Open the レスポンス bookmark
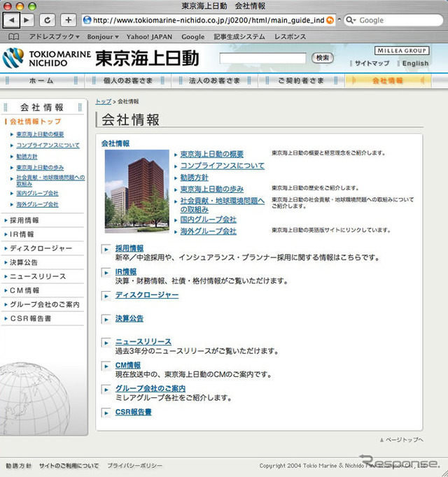Image resolution: width=448 pixels, height=477 pixels. (x=290, y=37)
